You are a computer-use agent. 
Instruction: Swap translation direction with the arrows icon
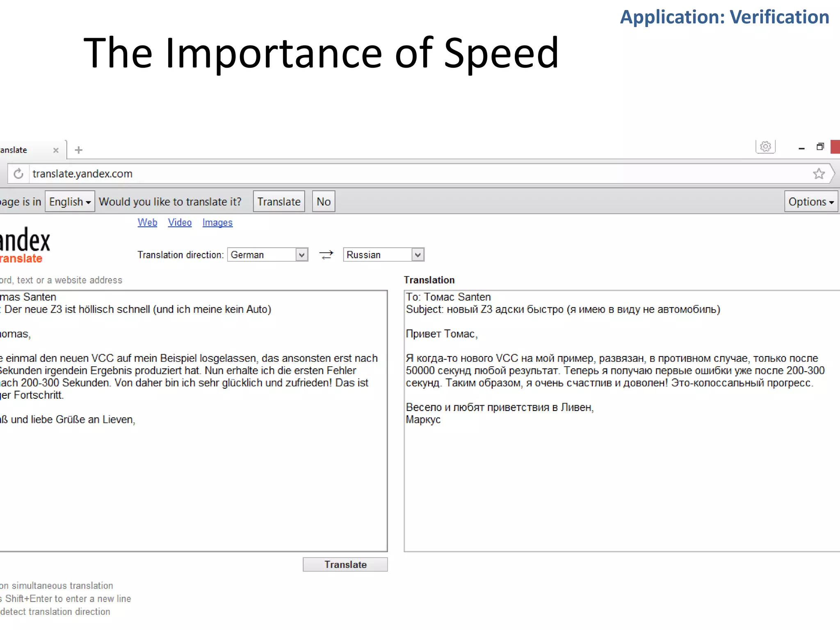tap(326, 255)
